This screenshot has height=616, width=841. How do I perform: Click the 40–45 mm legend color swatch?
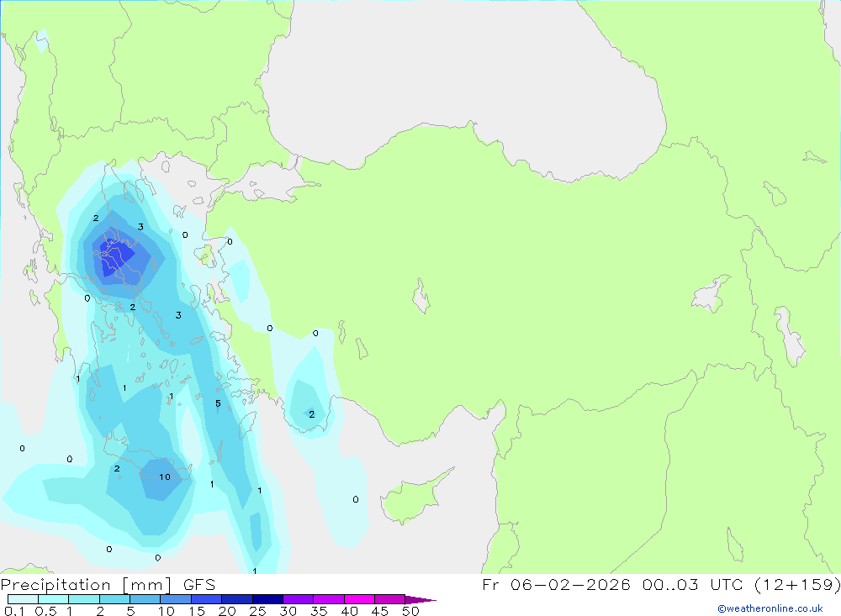tap(359, 599)
